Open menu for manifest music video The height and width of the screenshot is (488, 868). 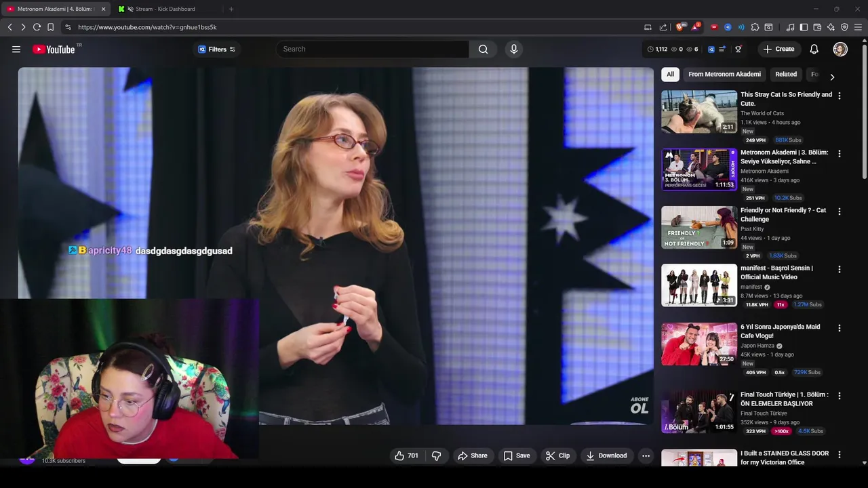(x=840, y=269)
